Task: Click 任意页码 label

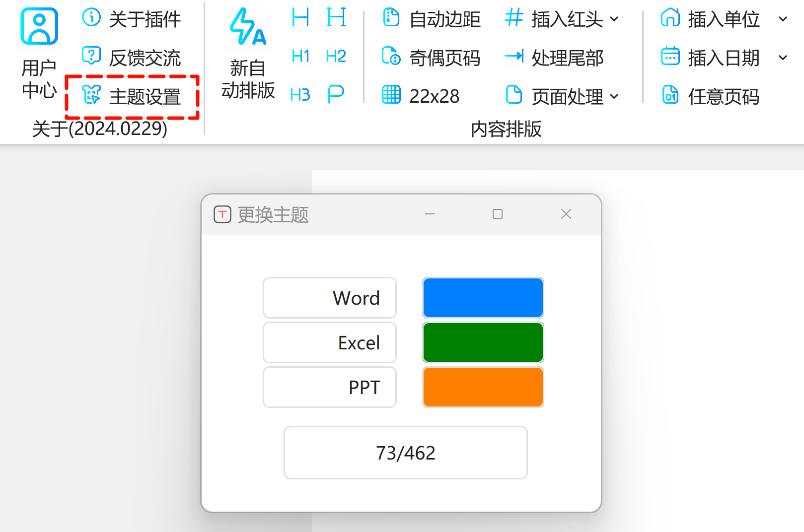Action: point(724,97)
